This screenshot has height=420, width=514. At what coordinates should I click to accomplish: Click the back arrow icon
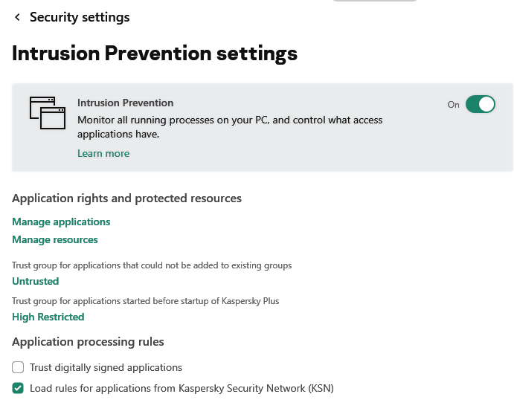point(17,17)
